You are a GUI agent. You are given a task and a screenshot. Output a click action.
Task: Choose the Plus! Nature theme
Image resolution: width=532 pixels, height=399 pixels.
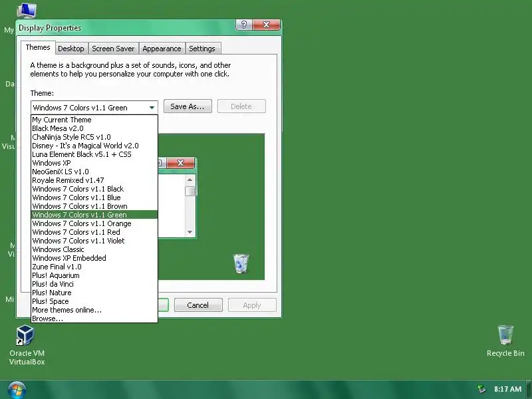tap(94, 293)
